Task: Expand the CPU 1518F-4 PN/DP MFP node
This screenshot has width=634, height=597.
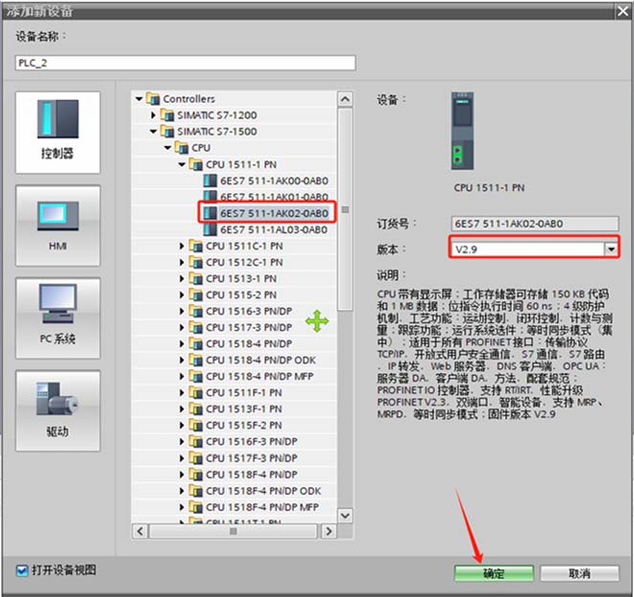Action: click(x=182, y=507)
